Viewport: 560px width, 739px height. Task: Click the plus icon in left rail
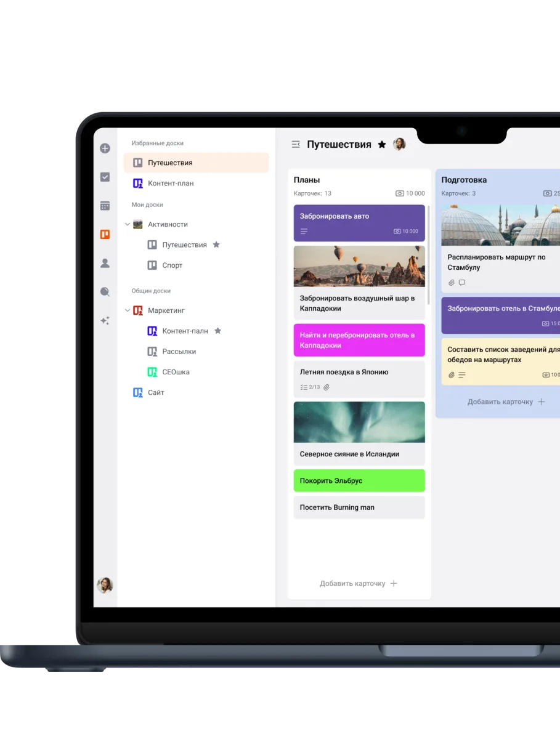105,148
